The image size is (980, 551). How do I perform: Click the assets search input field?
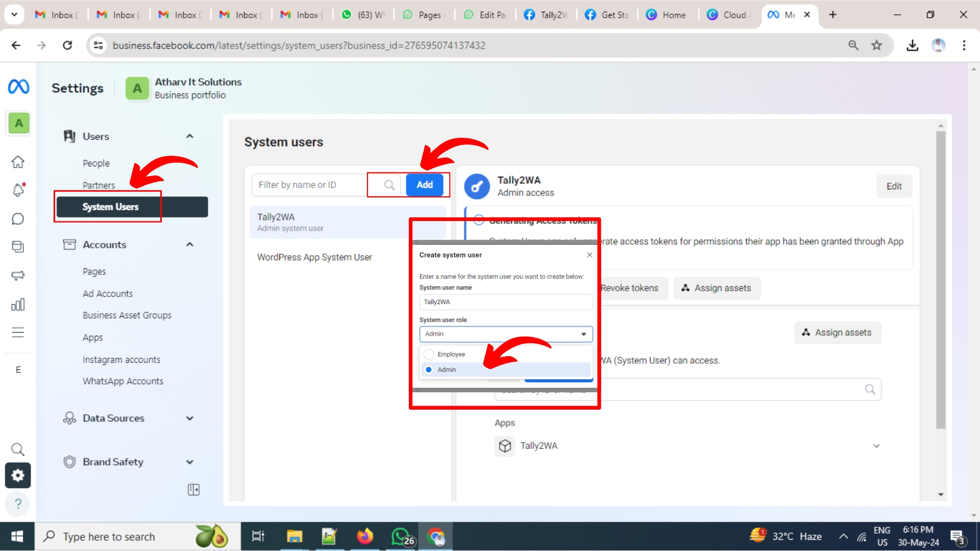(x=688, y=390)
